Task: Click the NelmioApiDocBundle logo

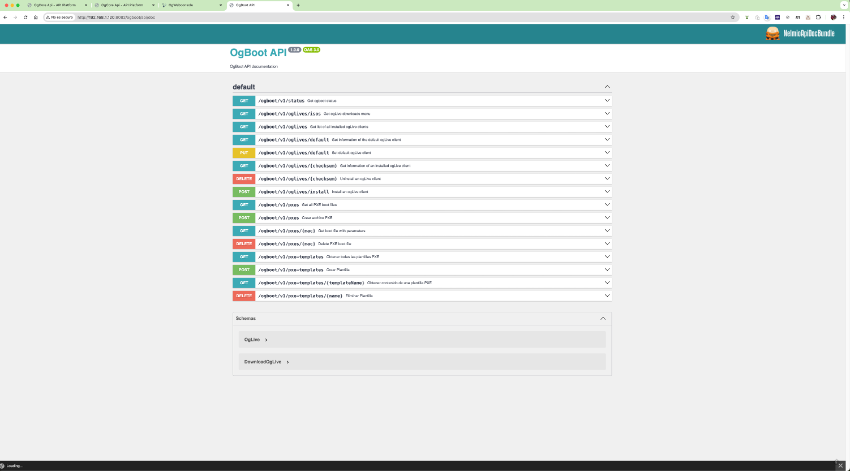Action: [800, 33]
